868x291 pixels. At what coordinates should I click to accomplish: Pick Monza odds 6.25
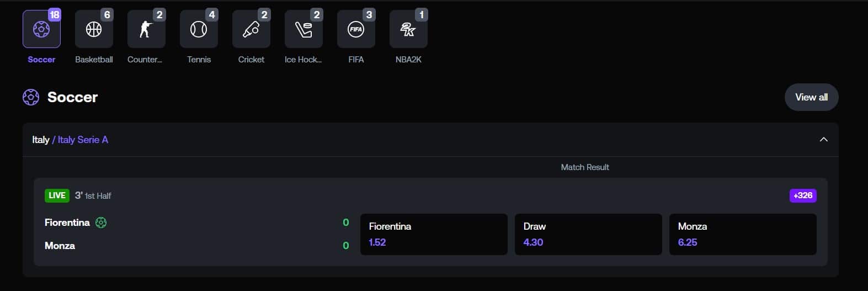tap(743, 234)
